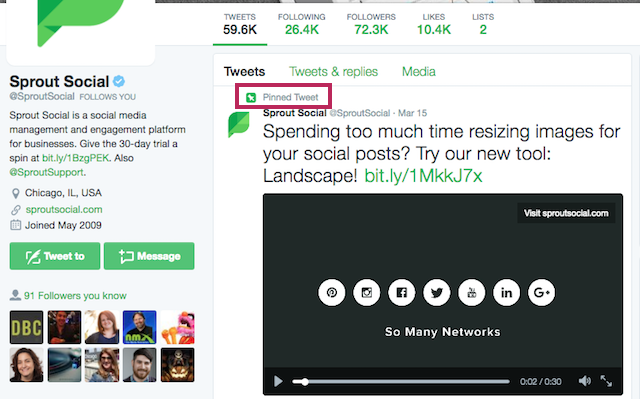Open the red-haired woman follower avatar
This screenshot has width=640, height=399.
point(102,327)
